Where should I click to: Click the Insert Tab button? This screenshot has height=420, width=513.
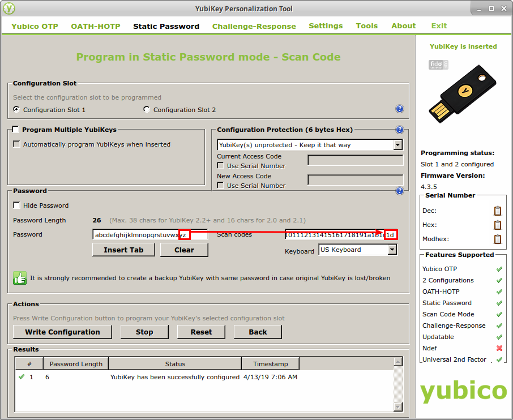(123, 250)
